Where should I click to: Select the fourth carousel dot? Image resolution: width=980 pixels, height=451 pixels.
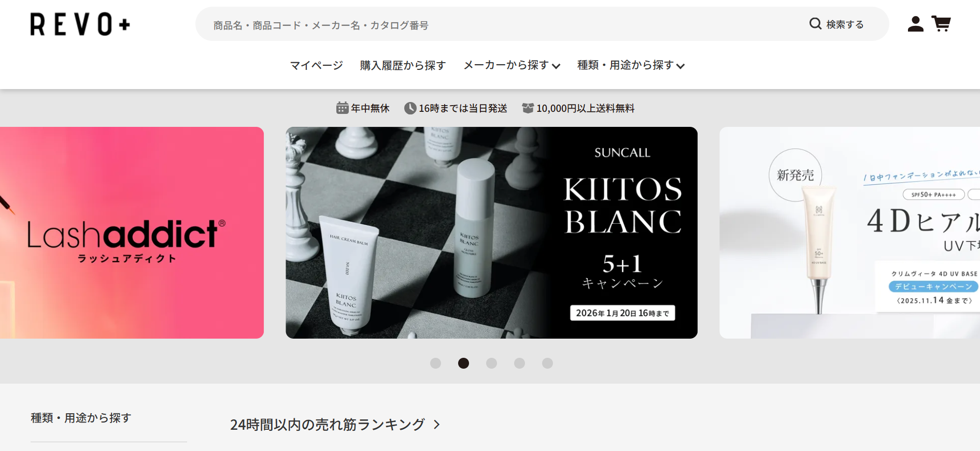(x=519, y=363)
